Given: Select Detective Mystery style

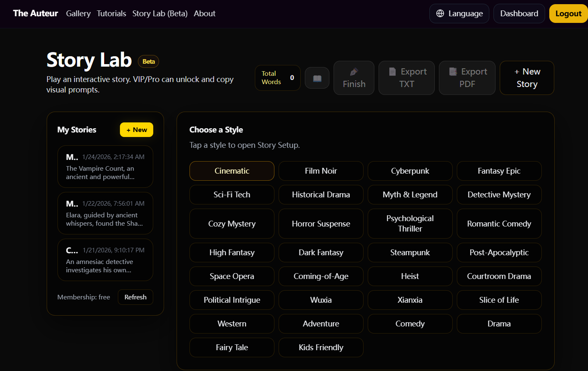Looking at the screenshot, I should coord(499,194).
